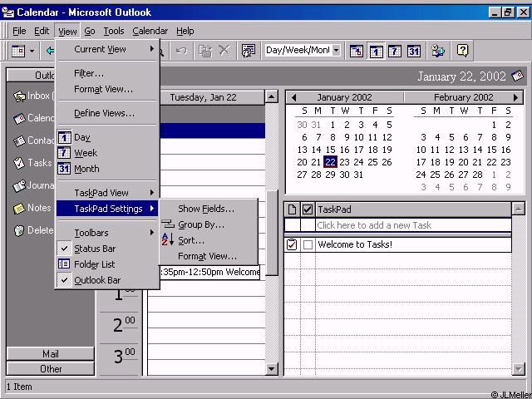Click the Go to Today toolbar icon

point(357,52)
